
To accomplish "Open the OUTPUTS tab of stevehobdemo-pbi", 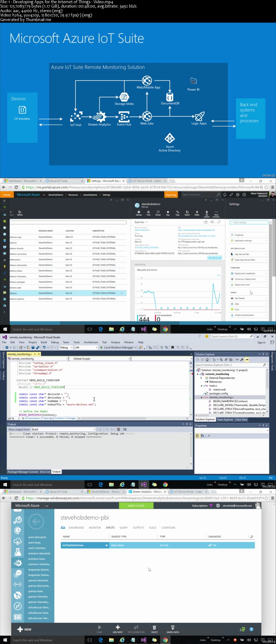I will [x=138, y=527].
